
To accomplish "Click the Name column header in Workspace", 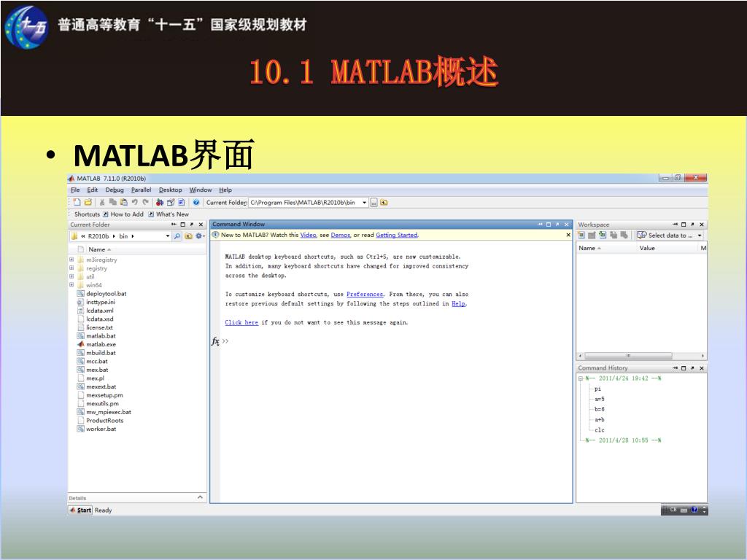I will tap(606, 248).
